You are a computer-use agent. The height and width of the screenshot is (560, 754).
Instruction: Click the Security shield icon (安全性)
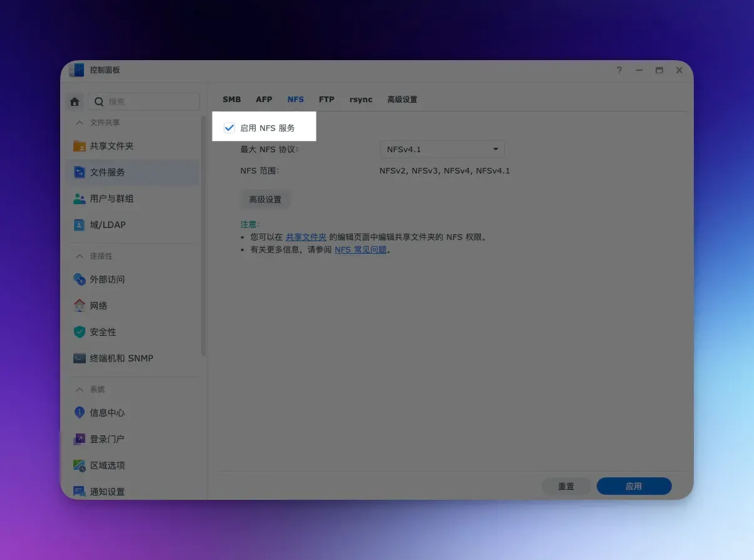coord(80,332)
